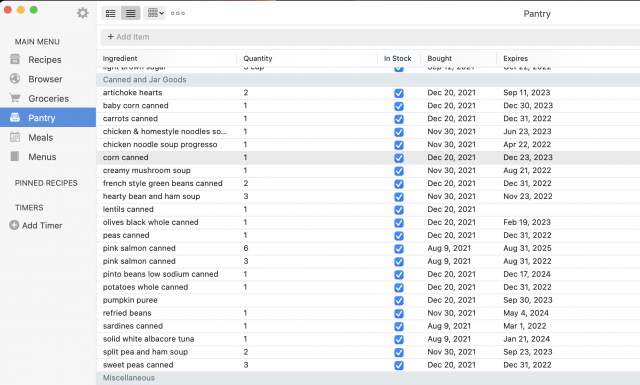The width and height of the screenshot is (640, 385).
Task: Click expiry date Feb 19, 2023
Action: (527, 222)
